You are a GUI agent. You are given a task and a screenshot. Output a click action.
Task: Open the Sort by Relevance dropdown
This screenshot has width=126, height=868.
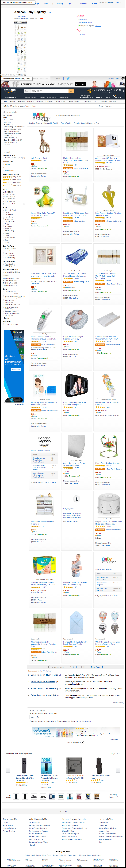[114, 106]
